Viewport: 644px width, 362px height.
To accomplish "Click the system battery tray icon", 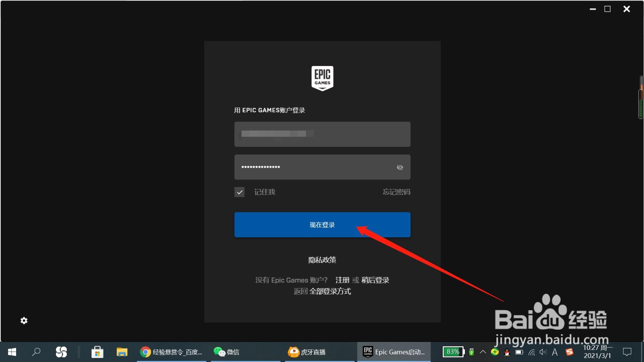I will coord(519,352).
